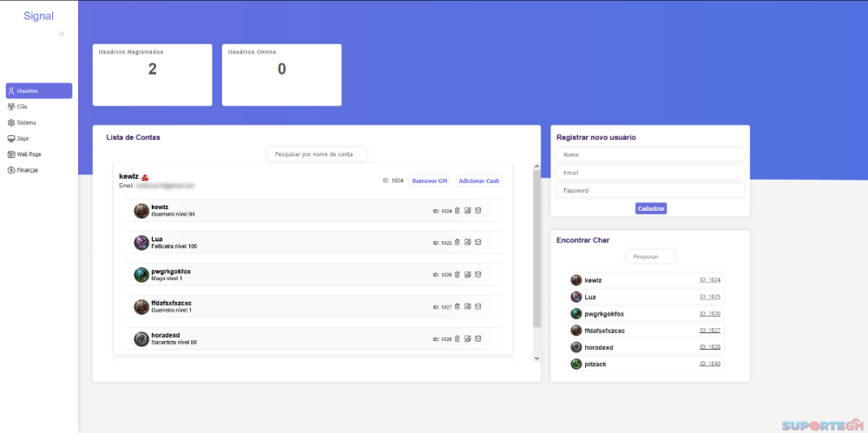Click the trash icon for horadexd
This screenshot has width=868, height=433.
pyautogui.click(x=457, y=338)
